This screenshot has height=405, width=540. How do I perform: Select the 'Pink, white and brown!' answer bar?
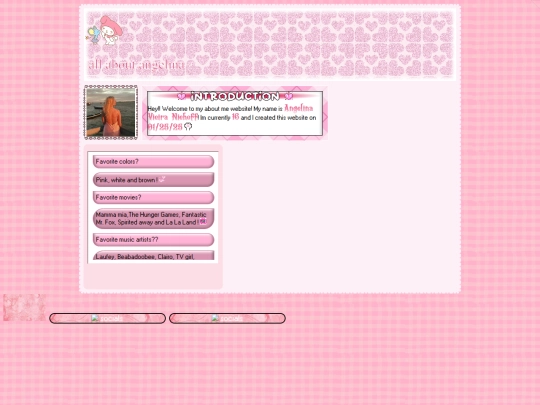tap(153, 180)
